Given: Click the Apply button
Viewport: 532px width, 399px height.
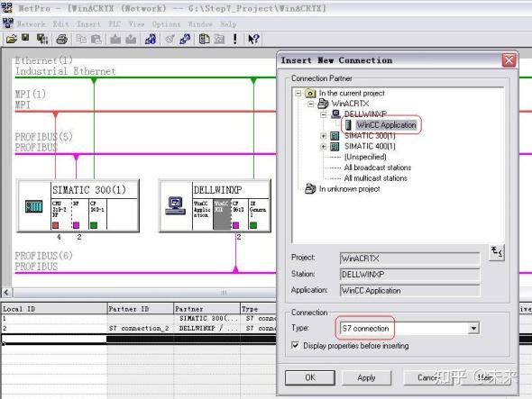Looking at the screenshot, I should point(366,377).
